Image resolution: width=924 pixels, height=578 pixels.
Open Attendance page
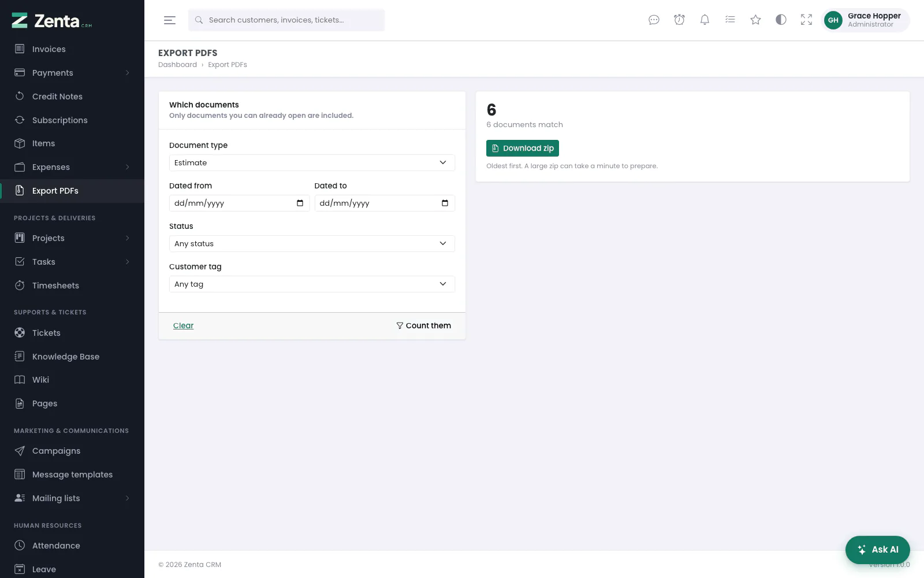click(72, 546)
